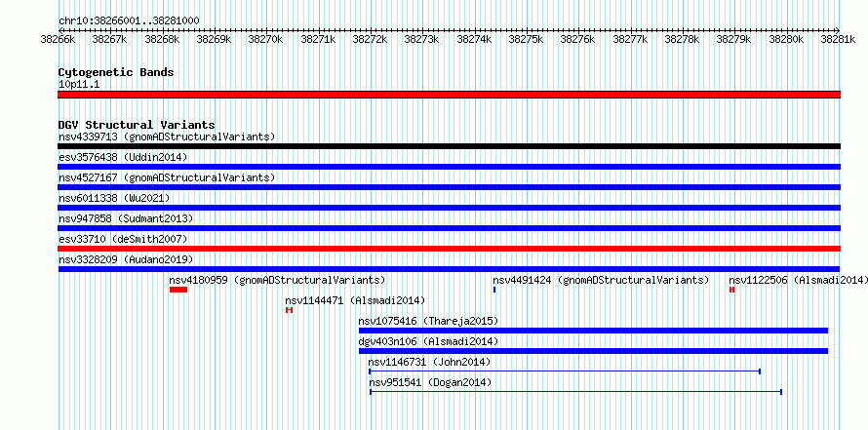Click the tiny blue nsv4491424 marker
This screenshot has height=430, width=868.
tap(493, 290)
